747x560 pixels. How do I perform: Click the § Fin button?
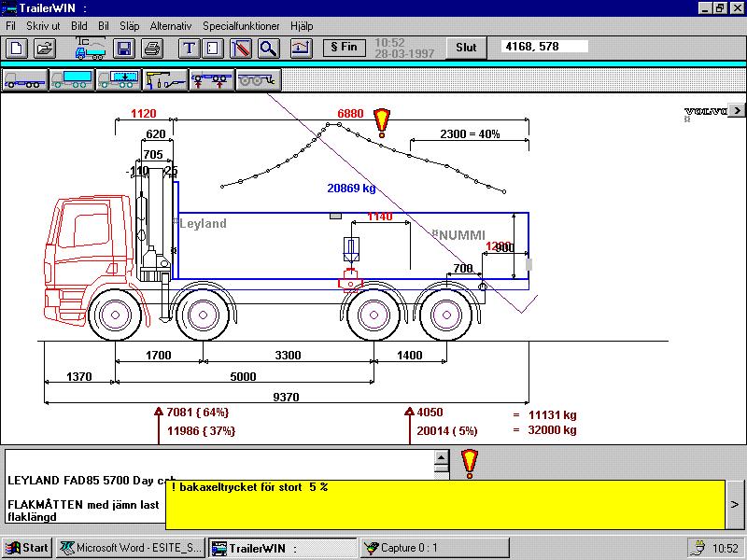[344, 48]
